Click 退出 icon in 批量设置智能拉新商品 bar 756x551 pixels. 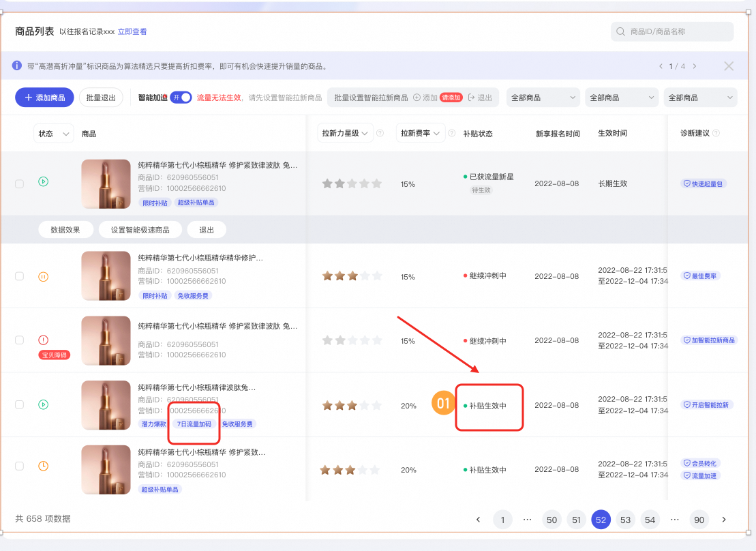click(472, 98)
